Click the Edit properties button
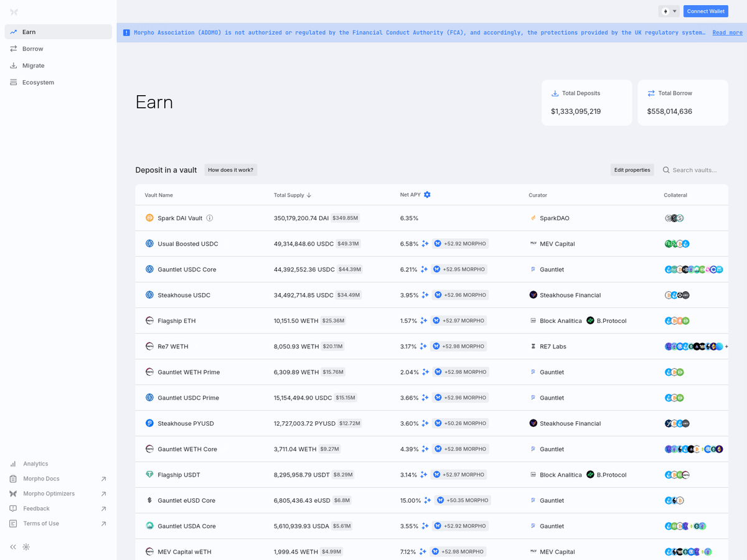The height and width of the screenshot is (560, 747). (632, 170)
